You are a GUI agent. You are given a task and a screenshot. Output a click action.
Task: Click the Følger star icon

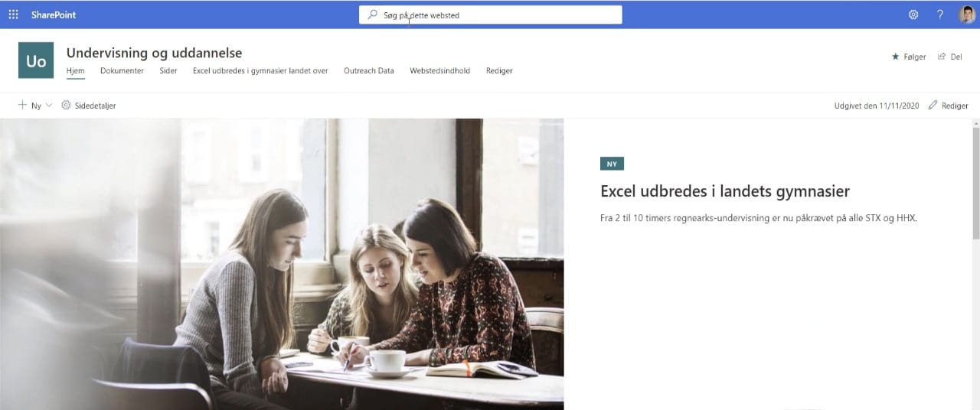895,57
